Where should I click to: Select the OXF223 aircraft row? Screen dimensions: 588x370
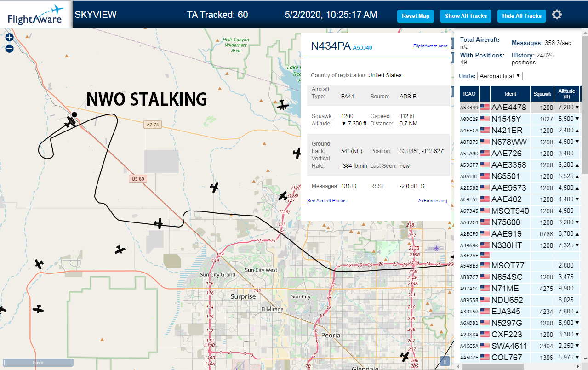click(x=519, y=335)
